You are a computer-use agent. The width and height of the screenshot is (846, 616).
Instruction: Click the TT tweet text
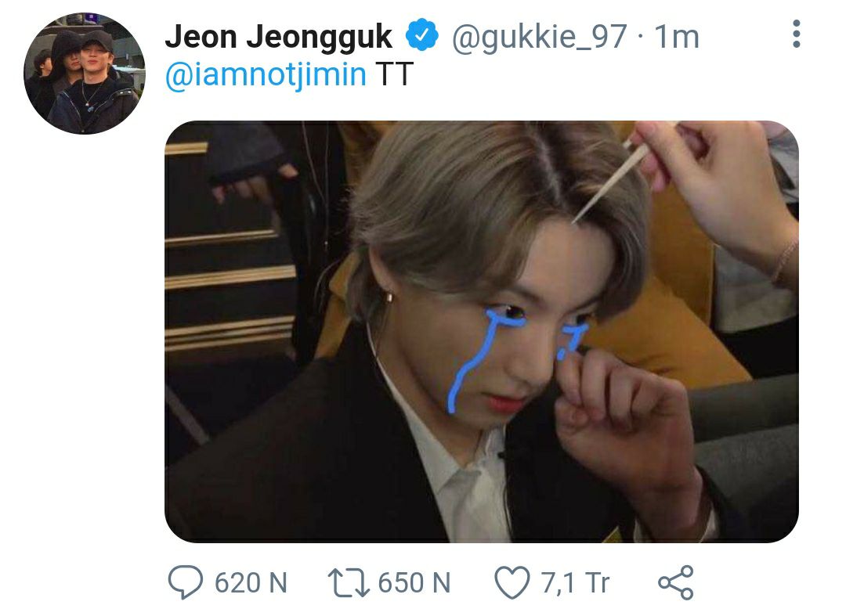pyautogui.click(x=394, y=74)
